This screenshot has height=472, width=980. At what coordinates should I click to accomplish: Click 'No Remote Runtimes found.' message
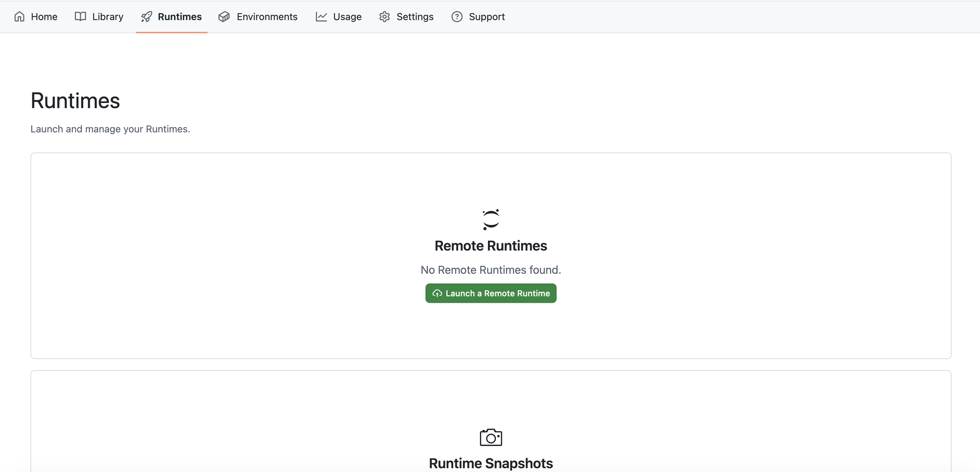point(491,270)
